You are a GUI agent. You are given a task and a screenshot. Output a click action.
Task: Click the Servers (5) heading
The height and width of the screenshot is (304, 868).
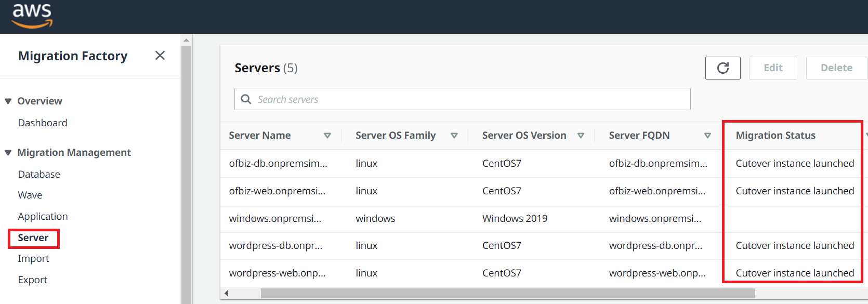266,68
